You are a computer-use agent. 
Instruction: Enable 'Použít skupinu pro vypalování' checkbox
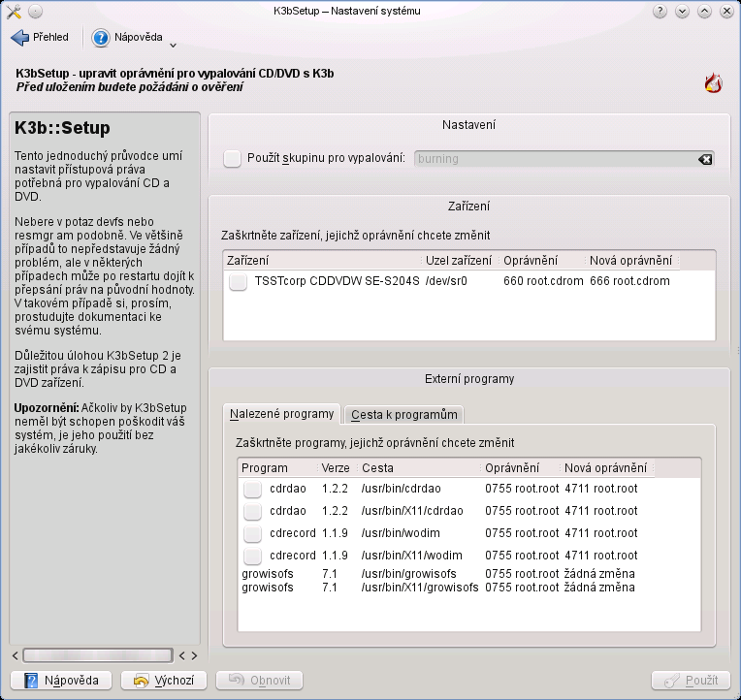click(232, 158)
